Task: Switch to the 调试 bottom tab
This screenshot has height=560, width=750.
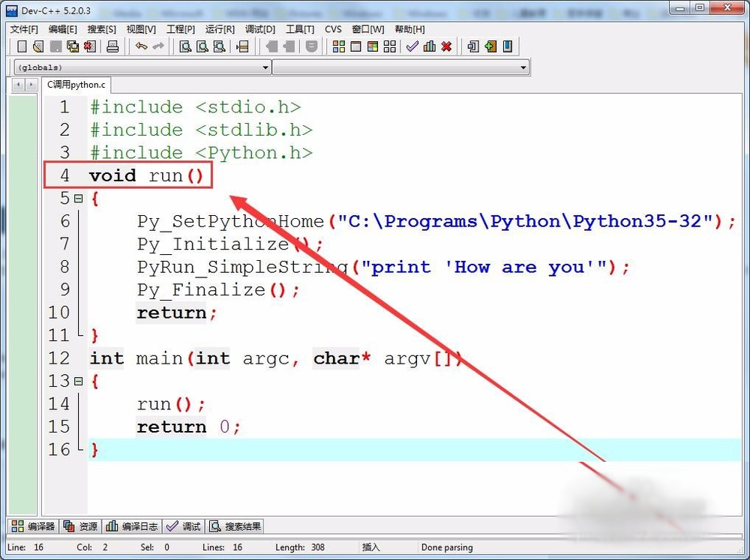Action: click(x=184, y=526)
